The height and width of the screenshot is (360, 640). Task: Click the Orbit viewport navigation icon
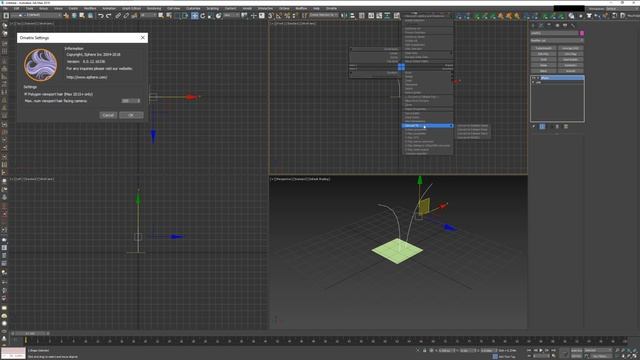click(629, 356)
